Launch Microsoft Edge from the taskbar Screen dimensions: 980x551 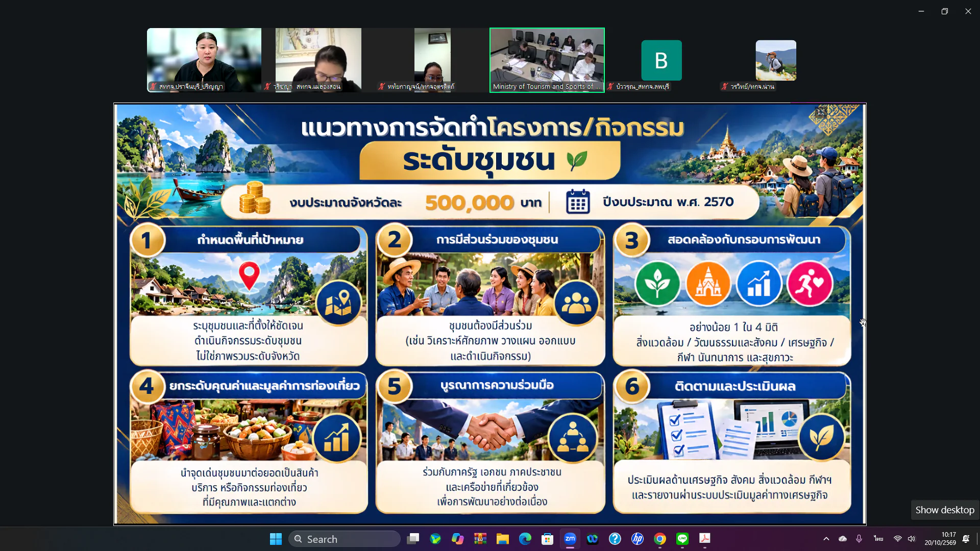[x=525, y=539]
